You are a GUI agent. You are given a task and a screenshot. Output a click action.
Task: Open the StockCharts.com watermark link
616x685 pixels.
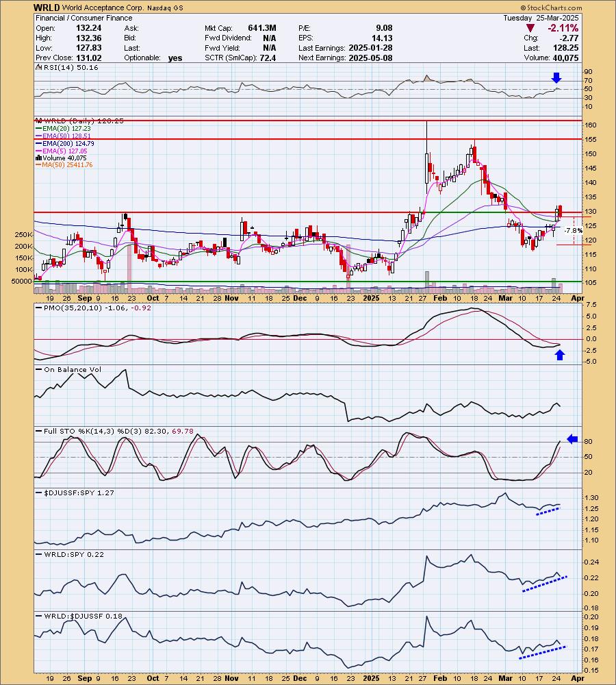pos(551,8)
